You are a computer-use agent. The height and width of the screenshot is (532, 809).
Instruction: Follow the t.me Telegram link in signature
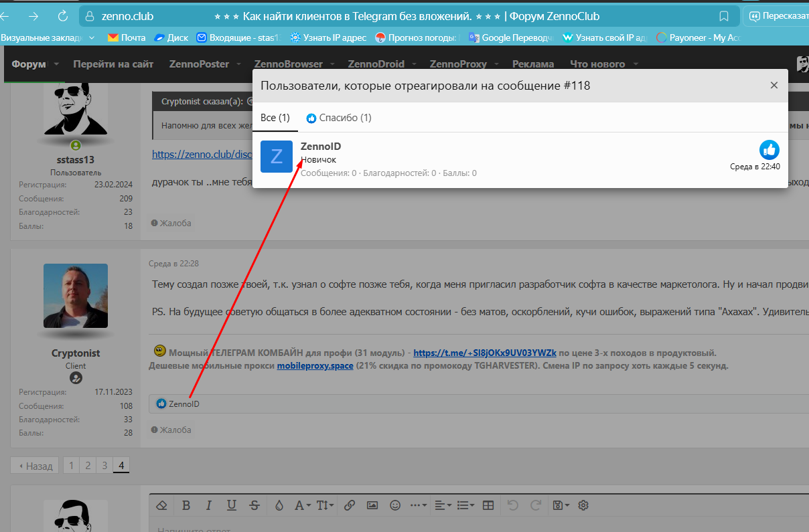(x=485, y=353)
